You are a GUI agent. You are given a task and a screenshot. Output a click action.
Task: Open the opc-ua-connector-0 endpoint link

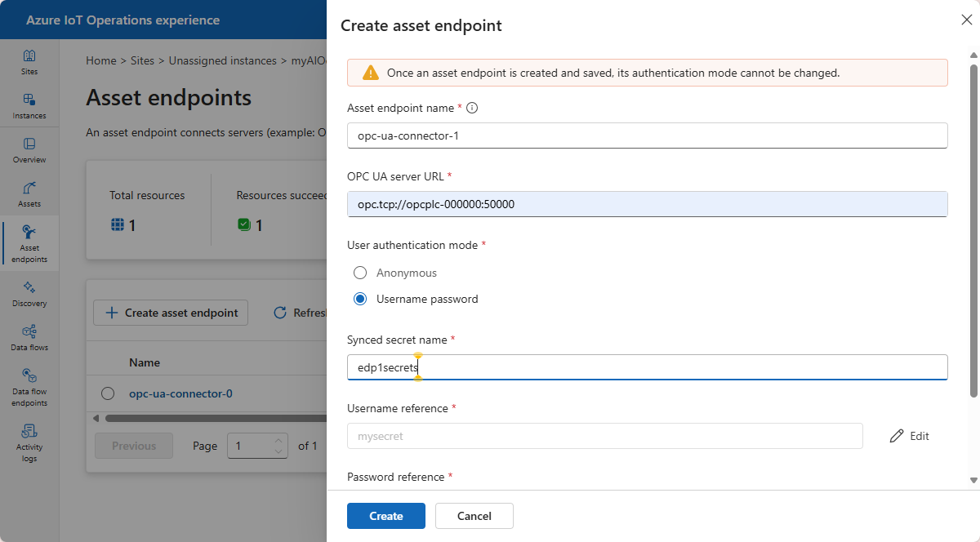tap(180, 393)
